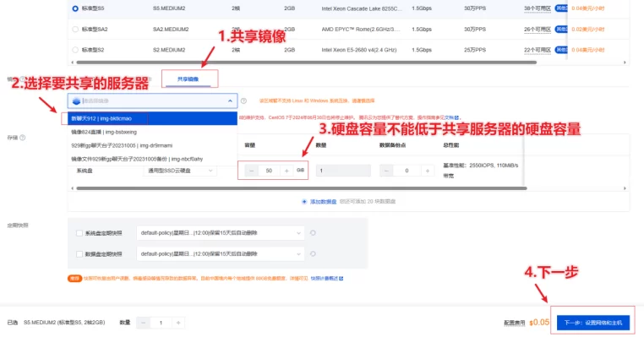Increase the backup point count with plus

pyautogui.click(x=428, y=171)
